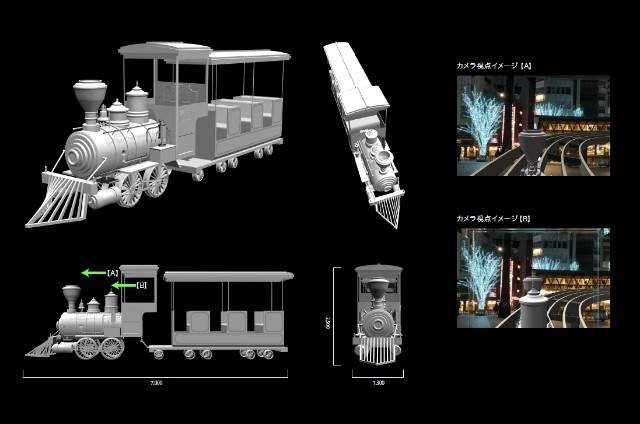640x424 pixels.
Task: Open camera viewpoint image A night photo
Action: (x=533, y=126)
